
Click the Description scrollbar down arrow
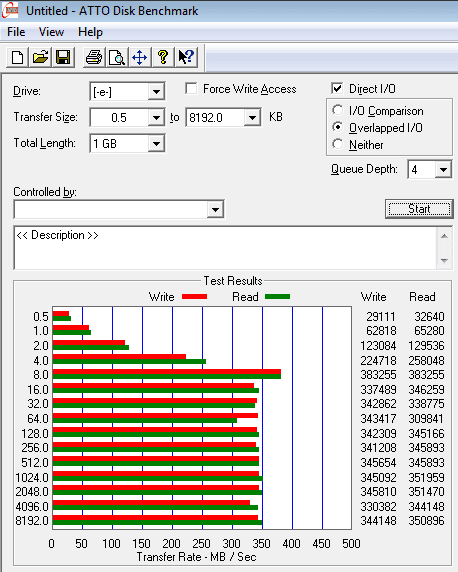point(444,260)
